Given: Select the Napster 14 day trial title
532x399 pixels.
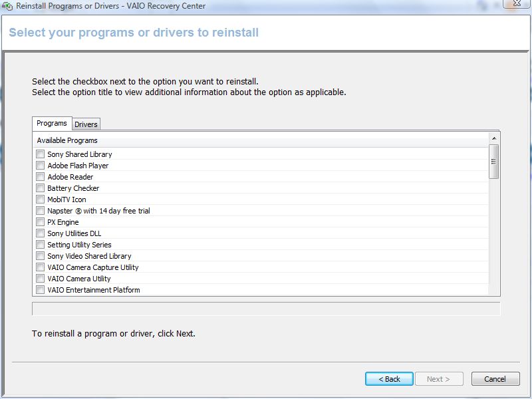Looking at the screenshot, I should click(x=98, y=211).
